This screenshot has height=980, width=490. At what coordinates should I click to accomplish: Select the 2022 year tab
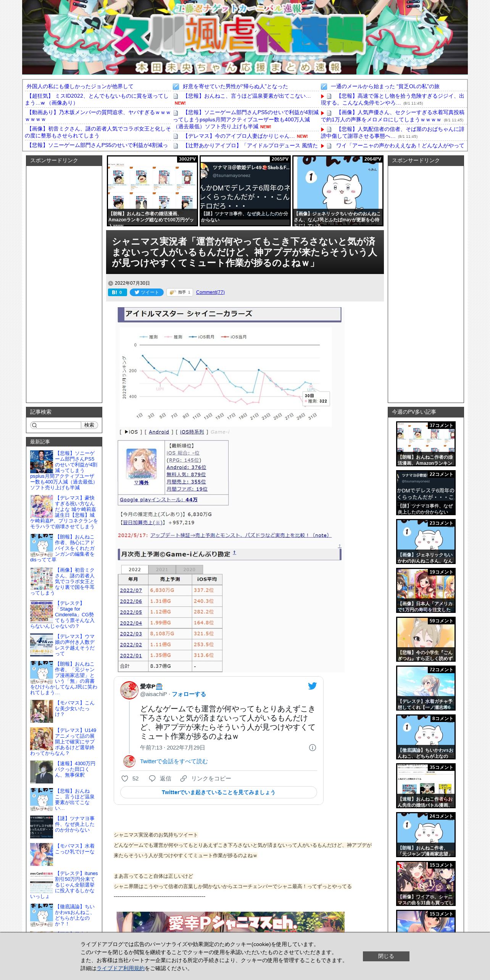coord(134,569)
